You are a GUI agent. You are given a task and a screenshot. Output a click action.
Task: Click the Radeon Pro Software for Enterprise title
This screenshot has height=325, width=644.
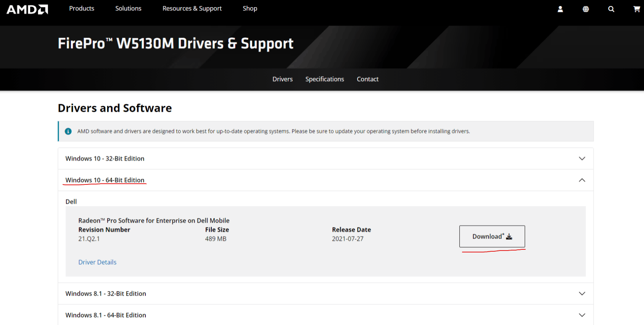tap(154, 220)
